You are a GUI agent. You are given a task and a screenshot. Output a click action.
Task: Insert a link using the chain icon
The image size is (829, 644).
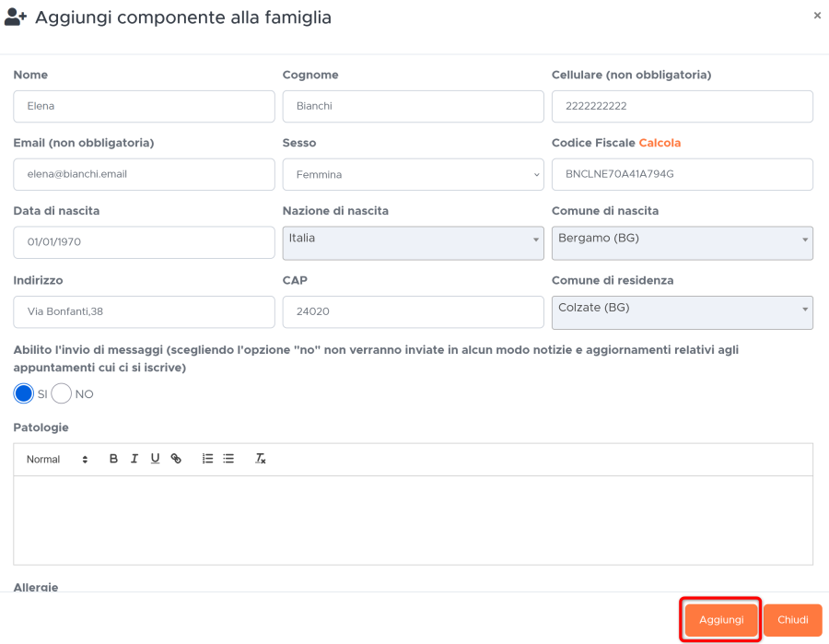176,459
